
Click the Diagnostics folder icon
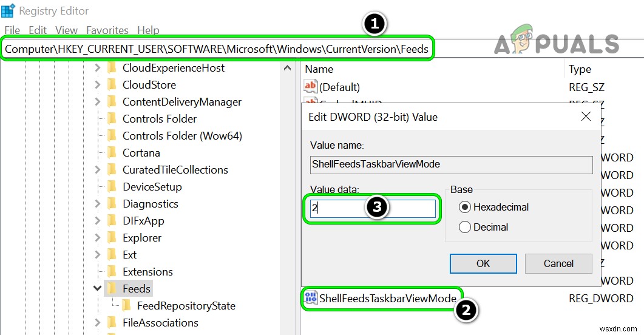click(x=111, y=204)
